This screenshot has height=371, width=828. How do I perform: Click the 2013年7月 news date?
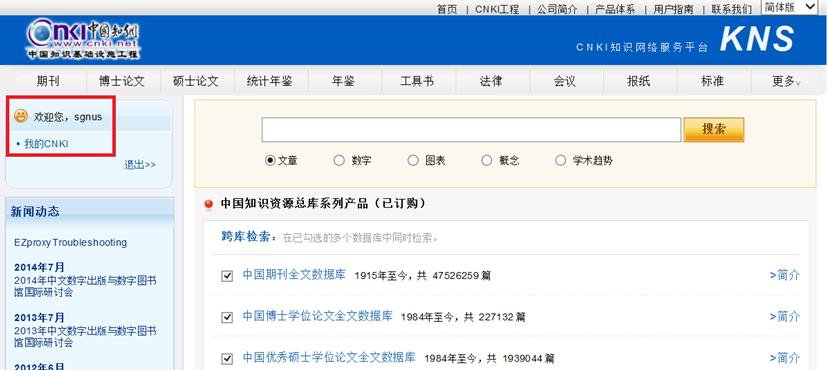pos(39,318)
